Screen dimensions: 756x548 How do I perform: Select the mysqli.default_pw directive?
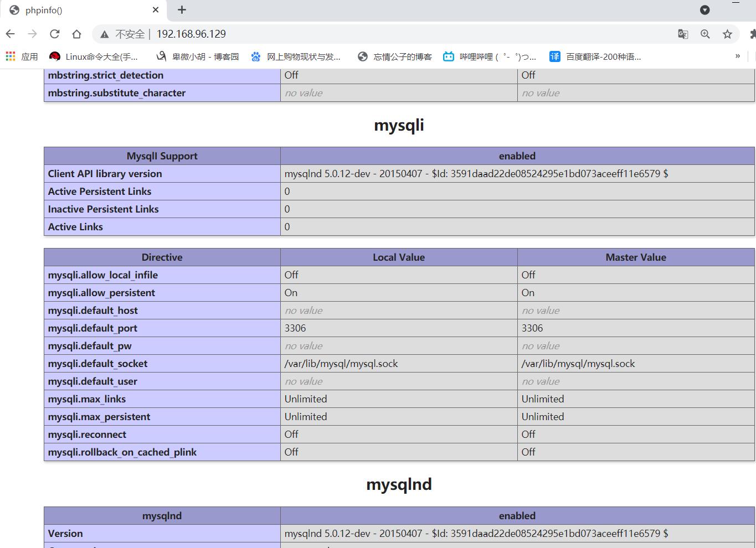(90, 346)
